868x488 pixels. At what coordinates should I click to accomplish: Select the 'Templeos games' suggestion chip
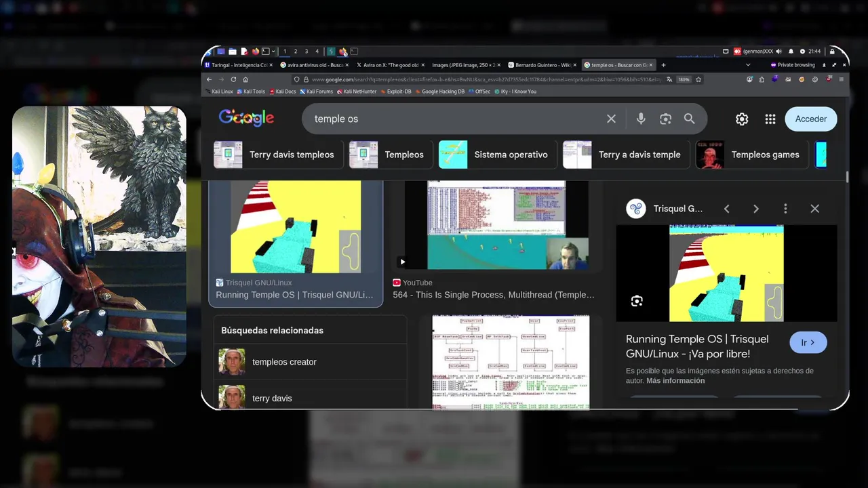point(752,155)
